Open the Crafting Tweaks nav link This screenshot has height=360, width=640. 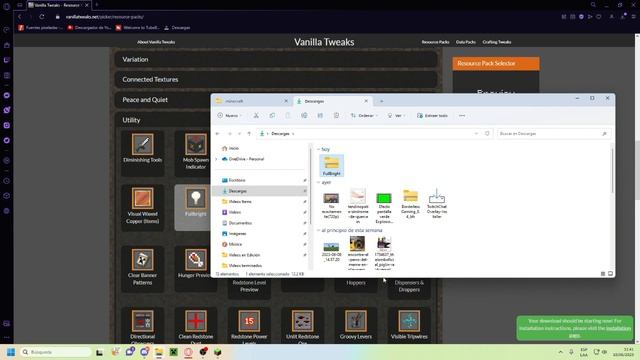tap(497, 42)
